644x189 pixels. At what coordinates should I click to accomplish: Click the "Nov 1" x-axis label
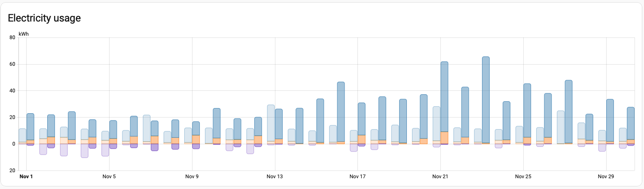pyautogui.click(x=26, y=177)
